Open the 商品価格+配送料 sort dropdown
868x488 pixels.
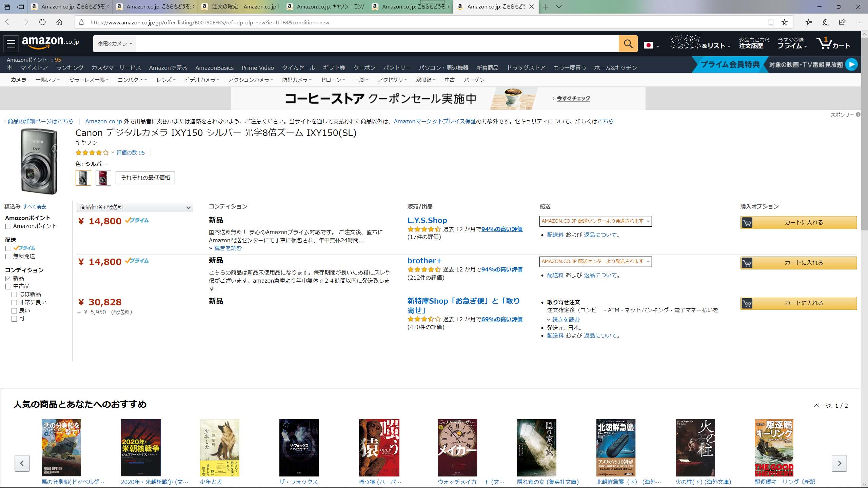[135, 207]
